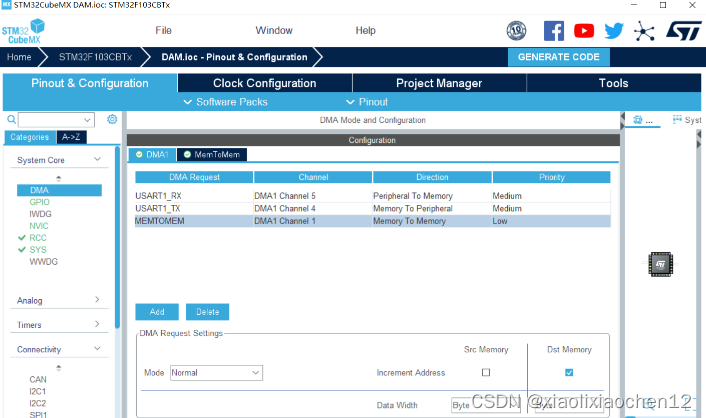Viewport: 706px width, 418px height.
Task: Select NVIC in System Core list
Action: [x=39, y=226]
